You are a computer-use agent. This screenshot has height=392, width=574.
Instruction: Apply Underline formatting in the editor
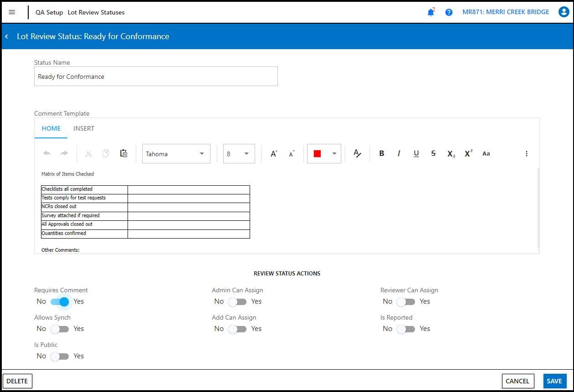416,153
